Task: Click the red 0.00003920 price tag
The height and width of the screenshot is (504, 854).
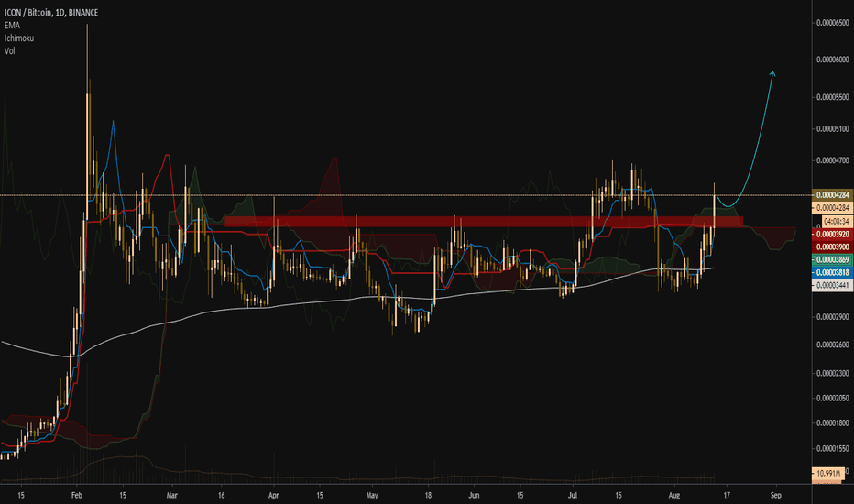Action: point(832,235)
